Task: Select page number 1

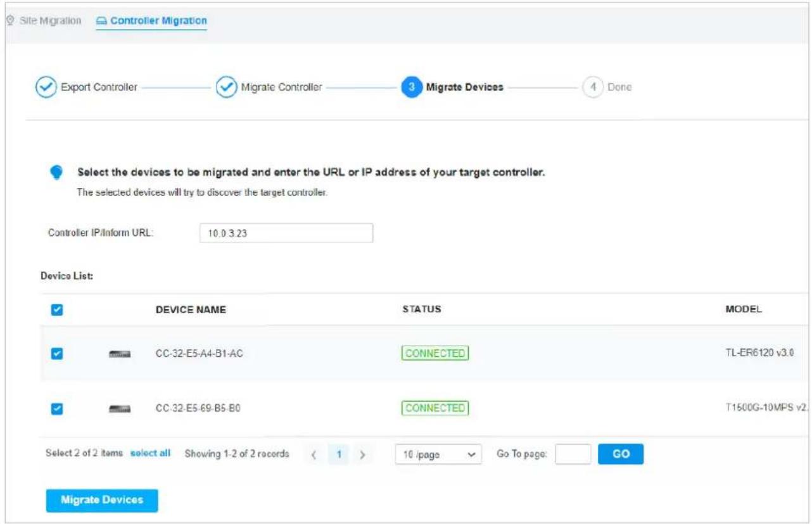Action: point(339,454)
